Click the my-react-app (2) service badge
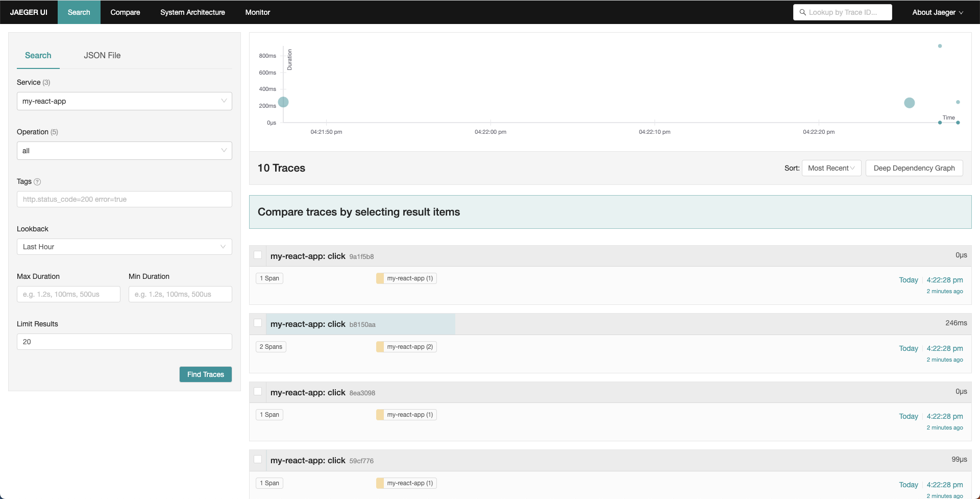980x499 pixels. (406, 346)
